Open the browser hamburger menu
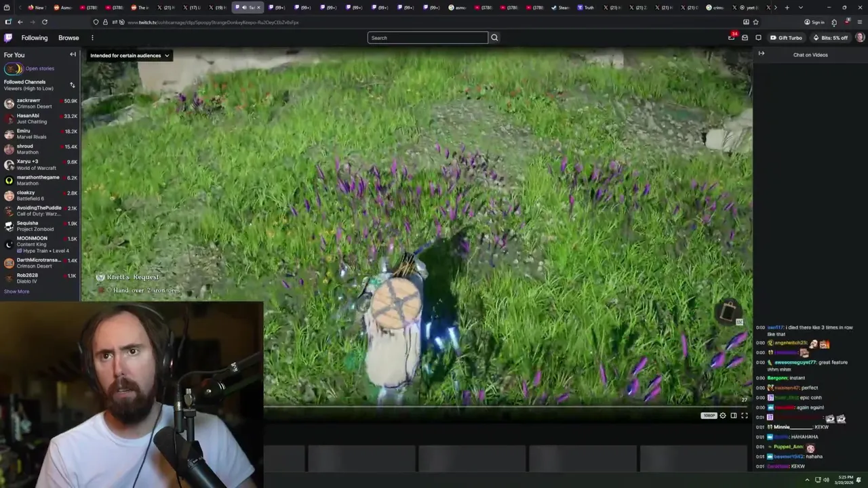This screenshot has width=868, height=488. click(x=860, y=22)
